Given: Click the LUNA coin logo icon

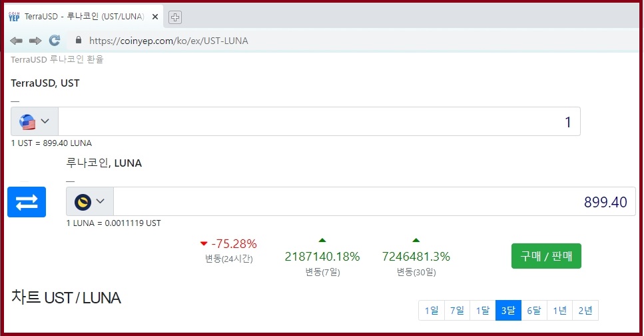Looking at the screenshot, I should [x=83, y=202].
